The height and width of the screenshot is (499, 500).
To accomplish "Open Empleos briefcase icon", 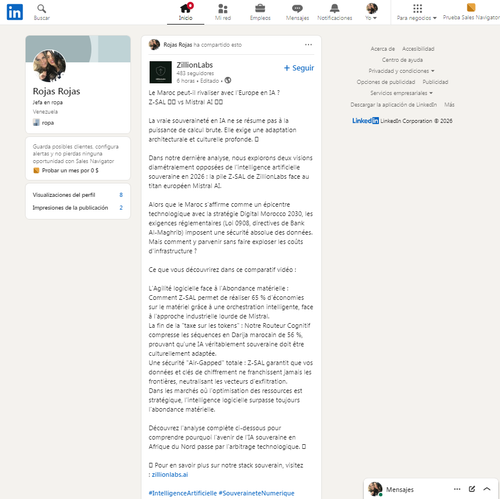I will click(x=260, y=8).
